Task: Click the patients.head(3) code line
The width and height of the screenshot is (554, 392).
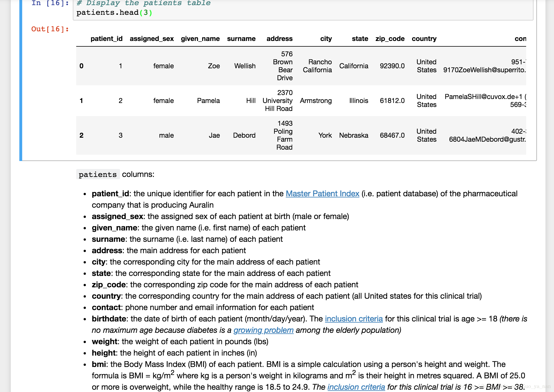Action: [x=114, y=13]
